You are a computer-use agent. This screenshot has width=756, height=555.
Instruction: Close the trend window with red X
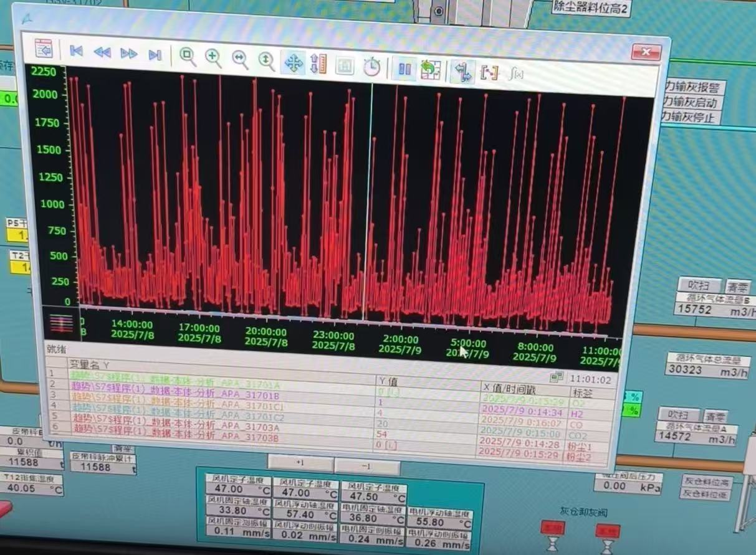coord(646,52)
